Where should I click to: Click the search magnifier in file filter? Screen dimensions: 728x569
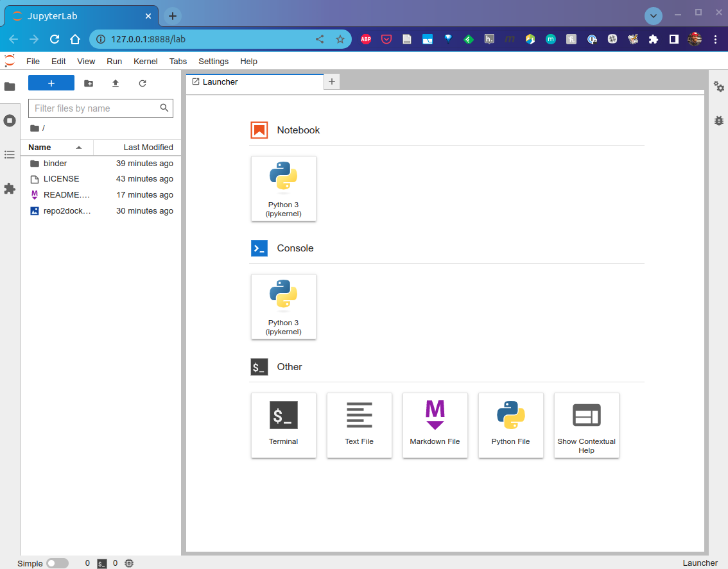tap(164, 108)
